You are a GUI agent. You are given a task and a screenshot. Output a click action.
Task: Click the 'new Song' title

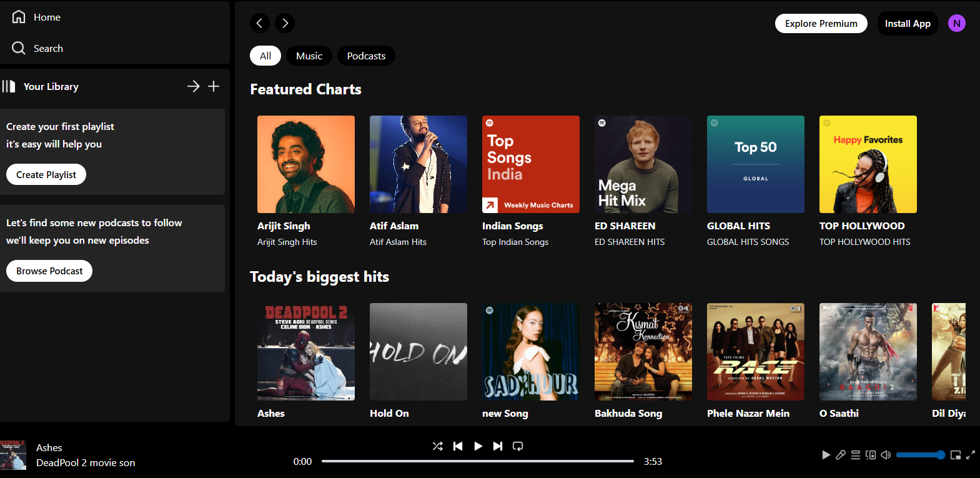point(505,413)
